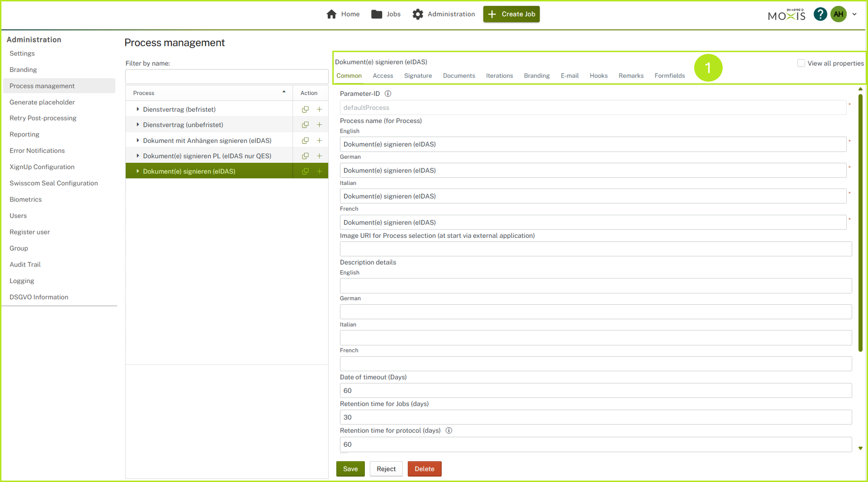The height and width of the screenshot is (482, 868).
Task: Sort the Process column with its arrow
Action: coord(284,92)
